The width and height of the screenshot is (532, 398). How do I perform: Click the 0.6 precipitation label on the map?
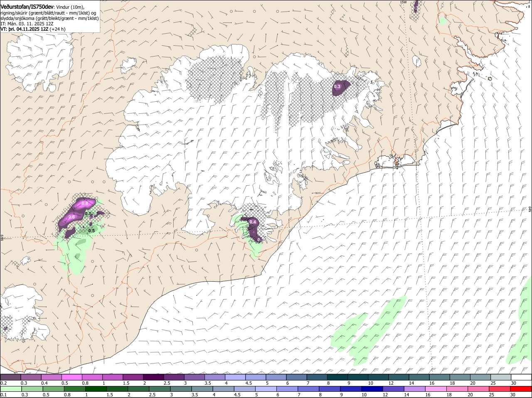(71, 217)
